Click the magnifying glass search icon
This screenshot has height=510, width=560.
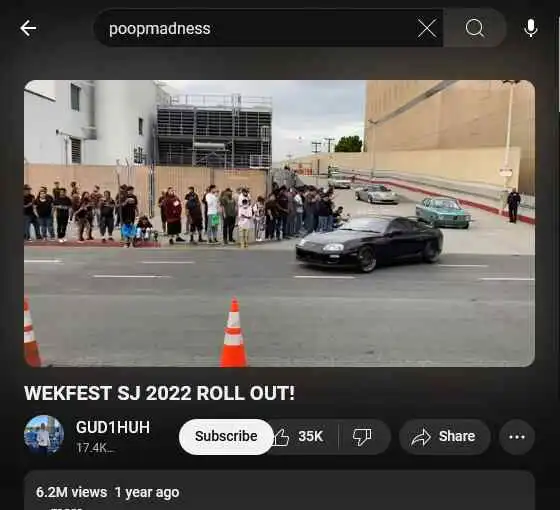[475, 28]
